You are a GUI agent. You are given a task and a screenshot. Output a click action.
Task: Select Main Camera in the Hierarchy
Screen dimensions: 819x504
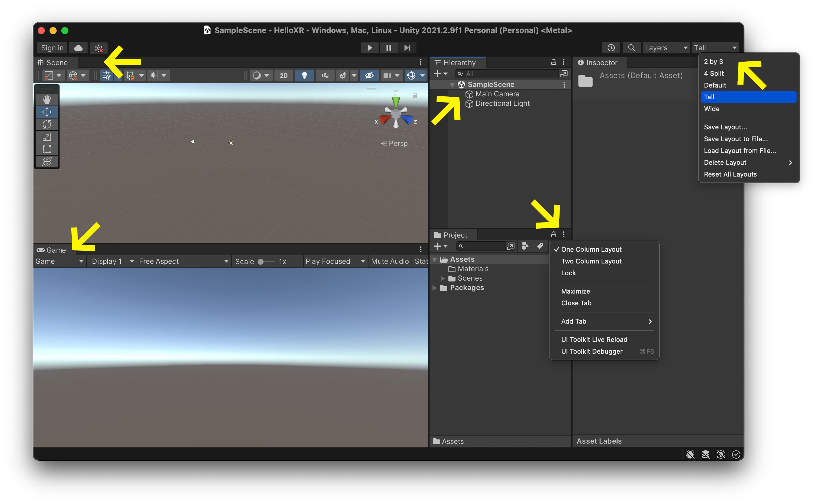[x=497, y=94]
